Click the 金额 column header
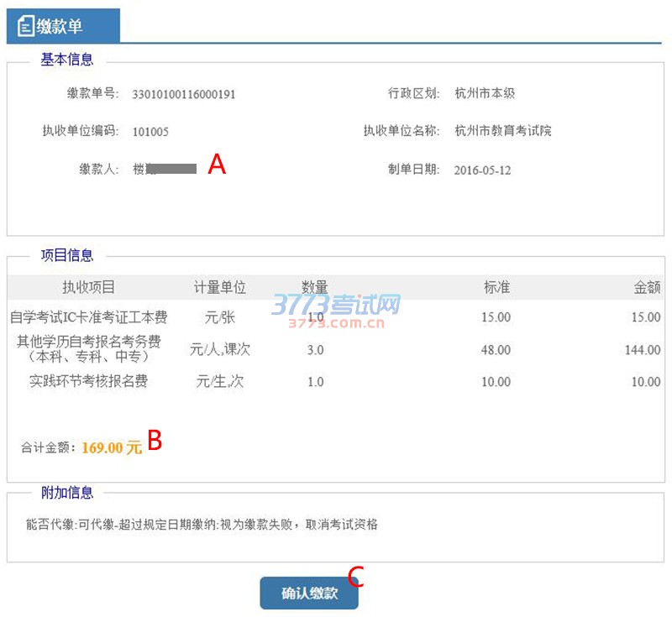The image size is (672, 617). (647, 287)
